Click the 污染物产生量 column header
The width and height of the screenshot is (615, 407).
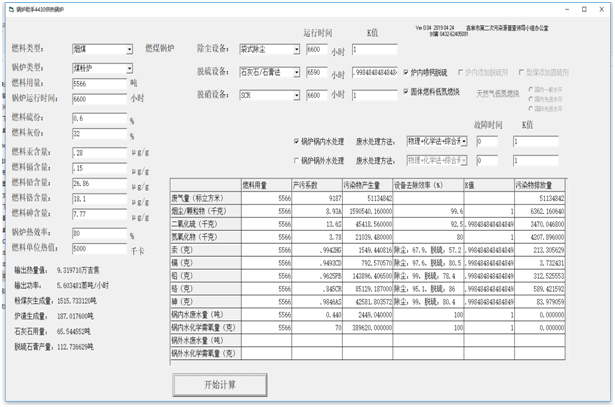368,185
